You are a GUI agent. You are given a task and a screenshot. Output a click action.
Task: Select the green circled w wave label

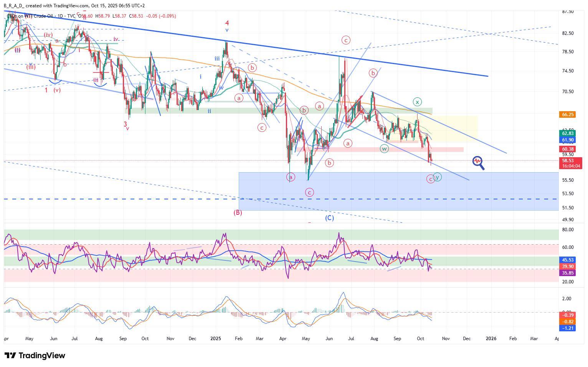(x=384, y=148)
